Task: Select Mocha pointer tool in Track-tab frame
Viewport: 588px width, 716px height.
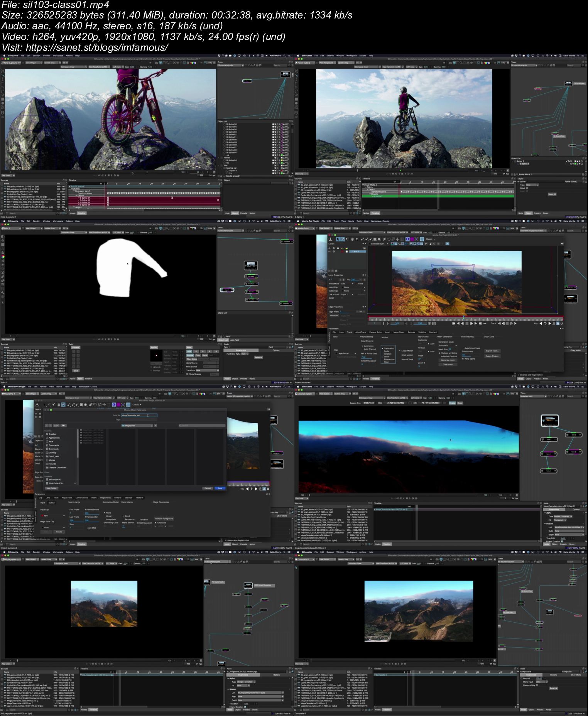Action: pyautogui.click(x=338, y=239)
